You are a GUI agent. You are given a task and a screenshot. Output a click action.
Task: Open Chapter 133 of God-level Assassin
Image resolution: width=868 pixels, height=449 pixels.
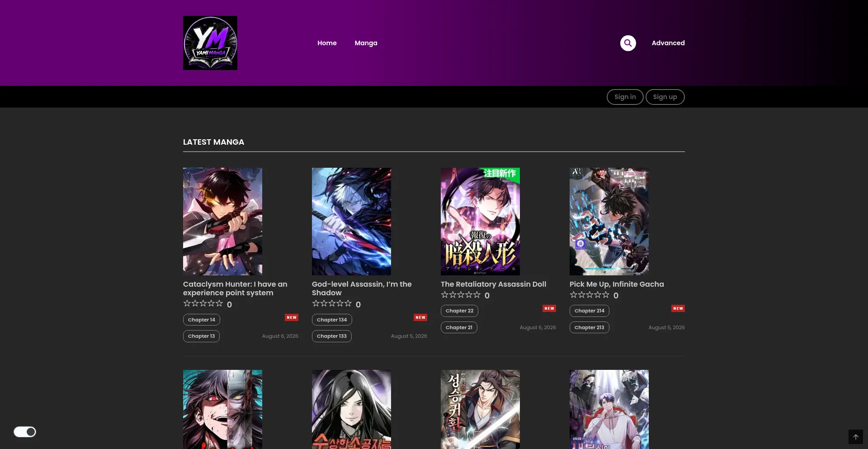(x=331, y=336)
